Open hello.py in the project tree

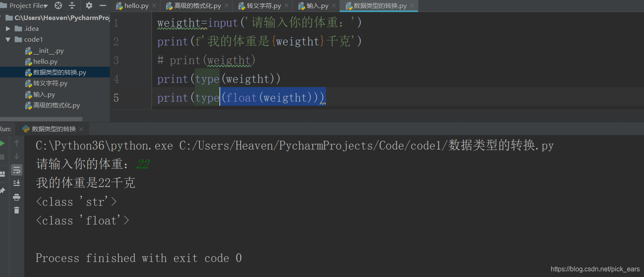45,62
